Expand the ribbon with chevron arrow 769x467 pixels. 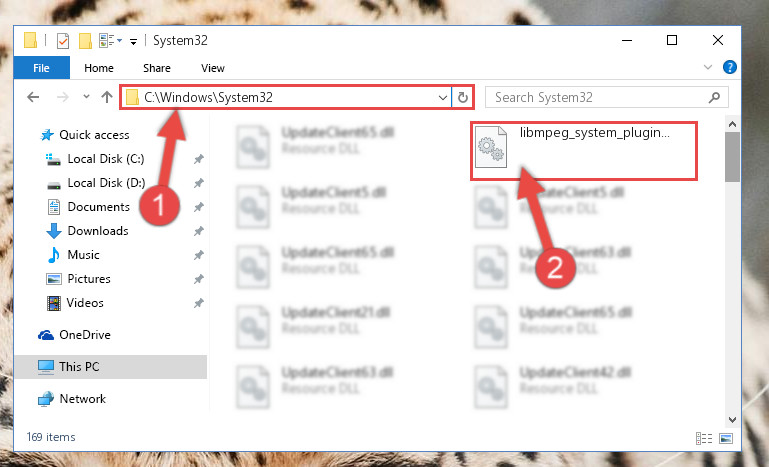pos(707,67)
